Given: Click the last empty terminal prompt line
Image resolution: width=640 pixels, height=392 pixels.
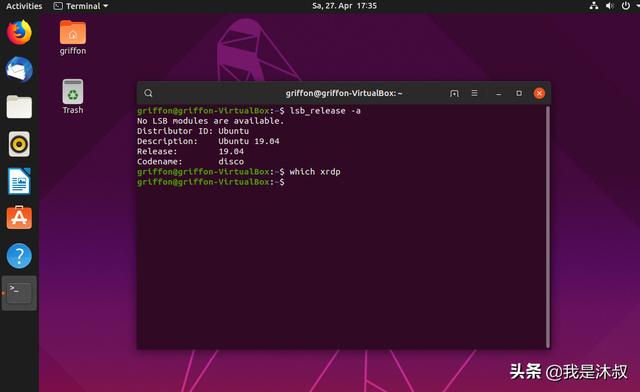Looking at the screenshot, I should tap(211, 182).
